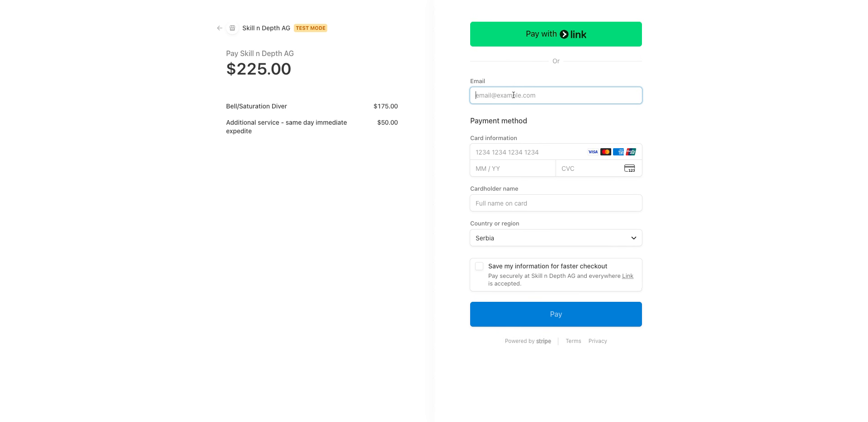Click the chevron next to Serbia
This screenshot has width=868, height=422.
coord(634,238)
